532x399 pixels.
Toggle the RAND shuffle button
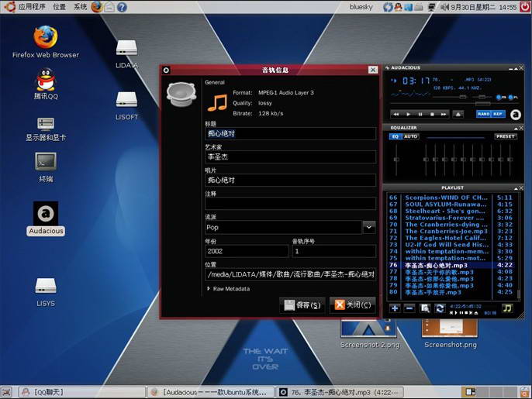click(x=483, y=114)
